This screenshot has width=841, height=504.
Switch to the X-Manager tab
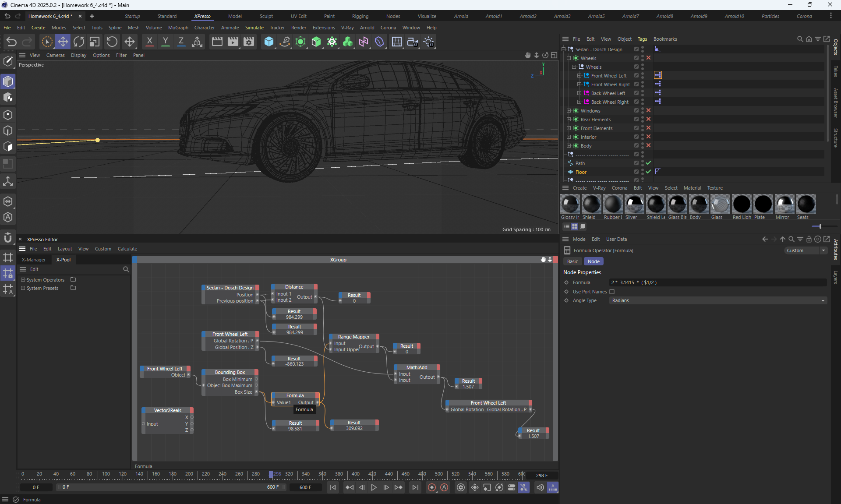(34, 260)
